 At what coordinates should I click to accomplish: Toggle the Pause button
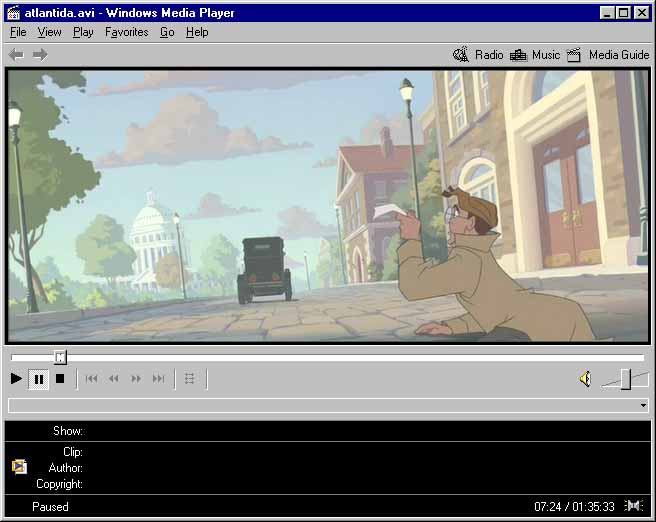tap(39, 379)
